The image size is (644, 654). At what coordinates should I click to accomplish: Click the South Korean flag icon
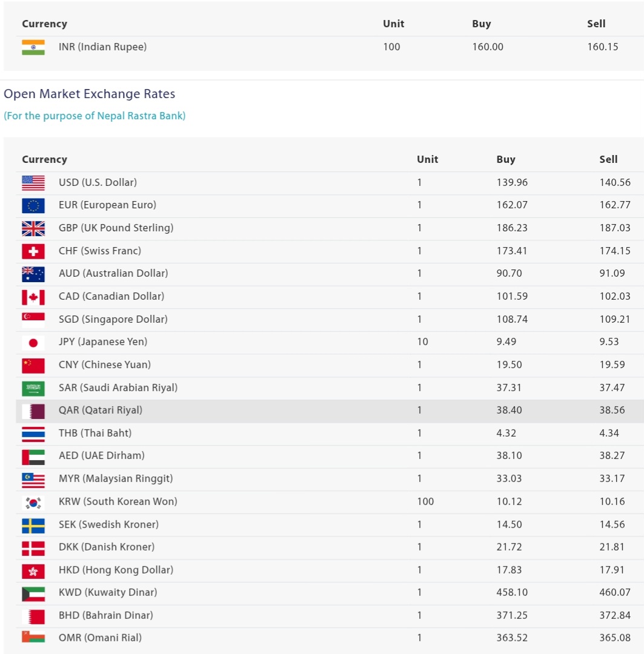click(33, 503)
